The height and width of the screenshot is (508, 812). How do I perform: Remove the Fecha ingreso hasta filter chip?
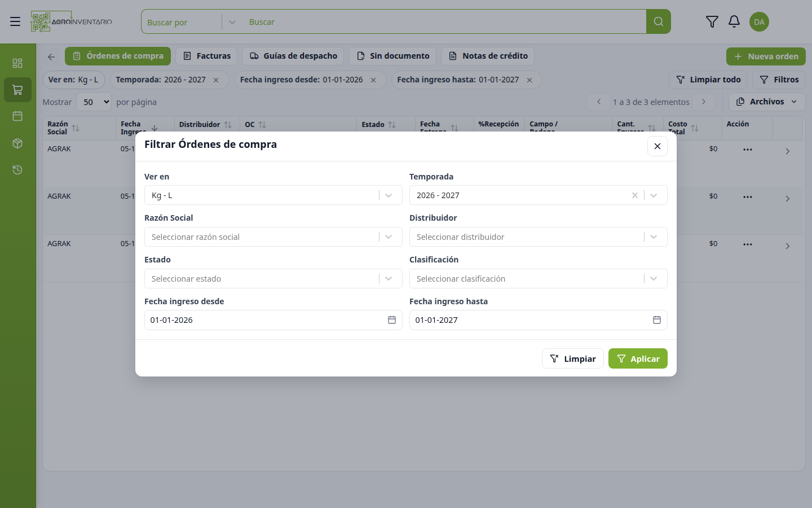point(529,80)
